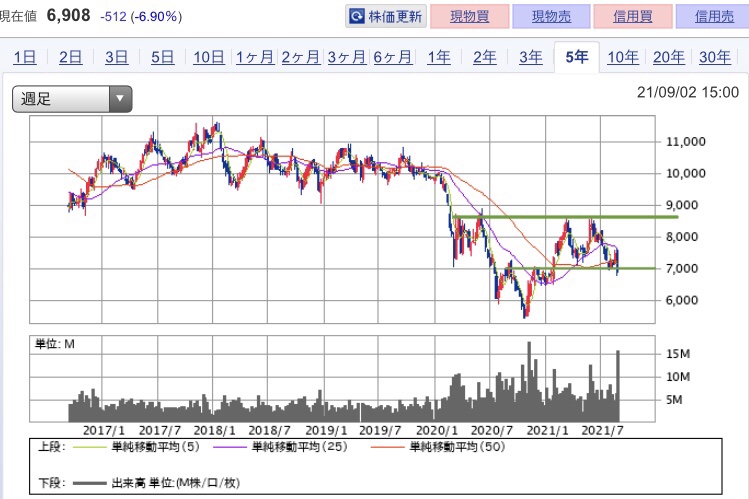
Task: Switch to the 3ヶ月 chart range
Action: pos(346,57)
